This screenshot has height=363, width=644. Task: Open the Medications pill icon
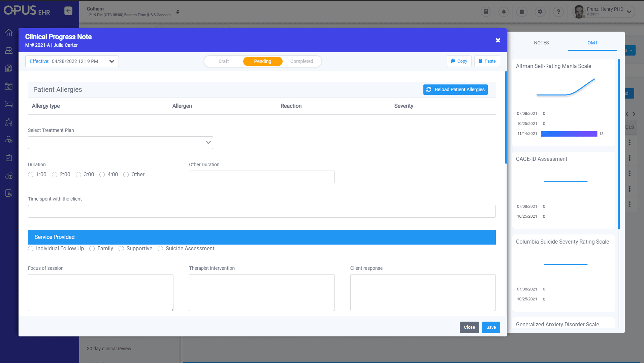click(x=9, y=175)
